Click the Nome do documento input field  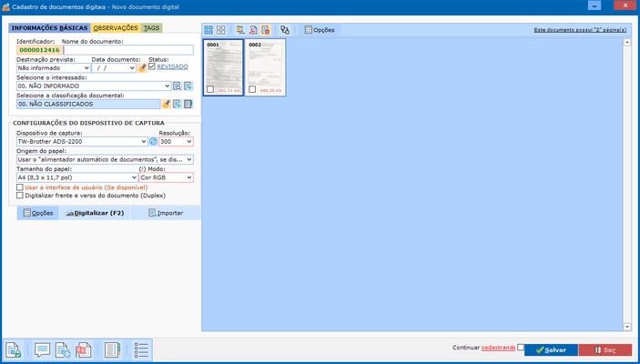[x=127, y=50]
